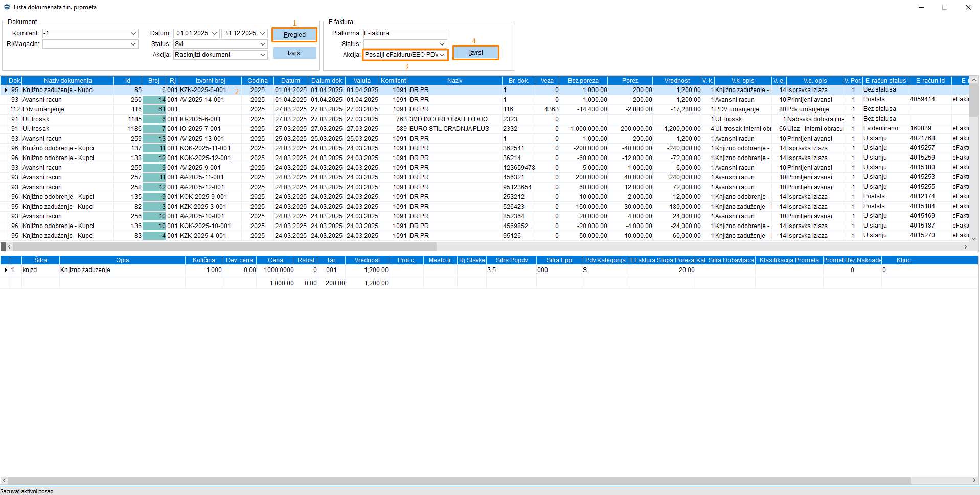Open the start date dropdown 01.01.2025

click(215, 33)
